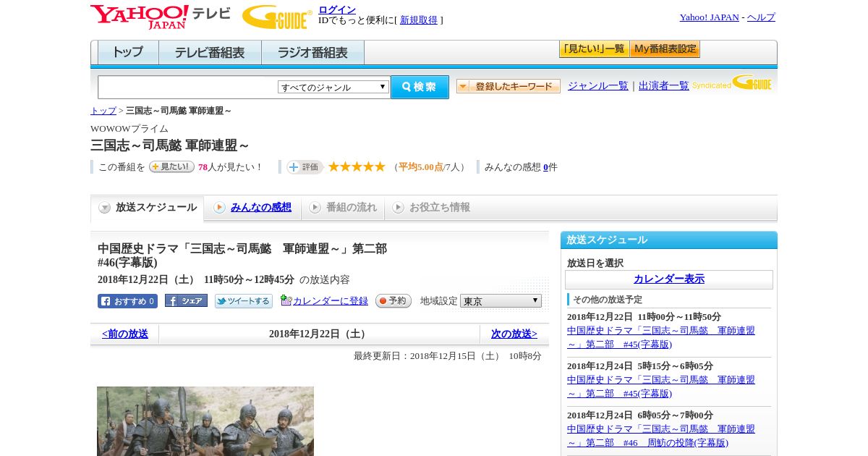
Task: Open My番組表設定 button
Action: (665, 49)
